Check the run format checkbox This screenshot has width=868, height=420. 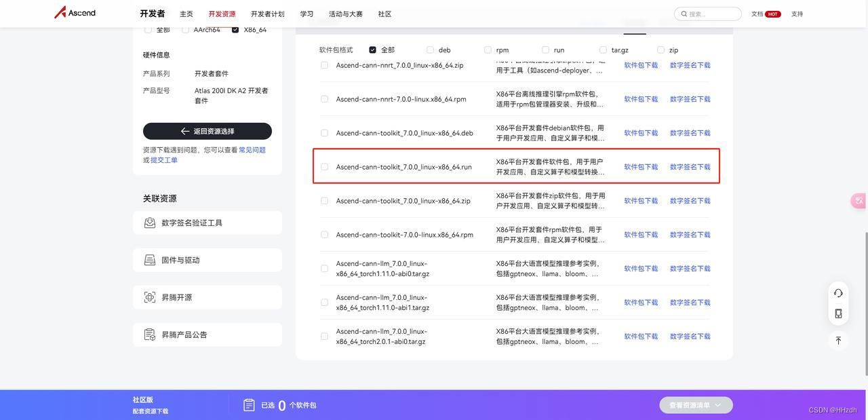point(545,50)
